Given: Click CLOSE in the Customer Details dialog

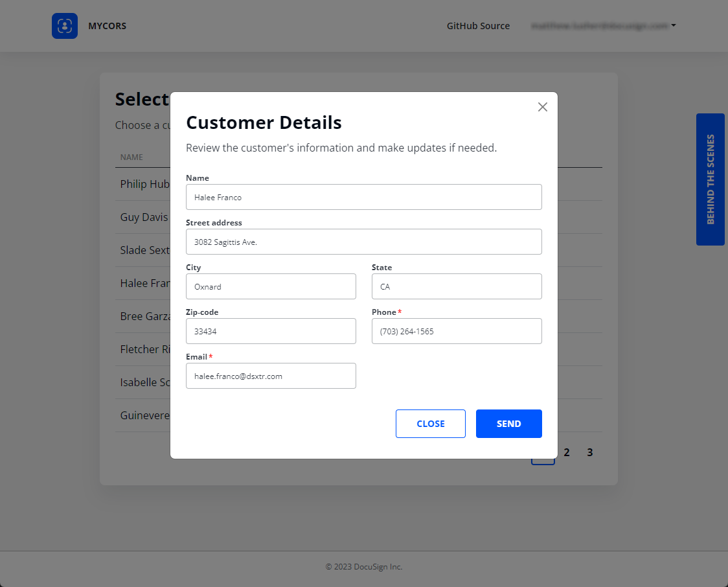Looking at the screenshot, I should (x=430, y=424).
